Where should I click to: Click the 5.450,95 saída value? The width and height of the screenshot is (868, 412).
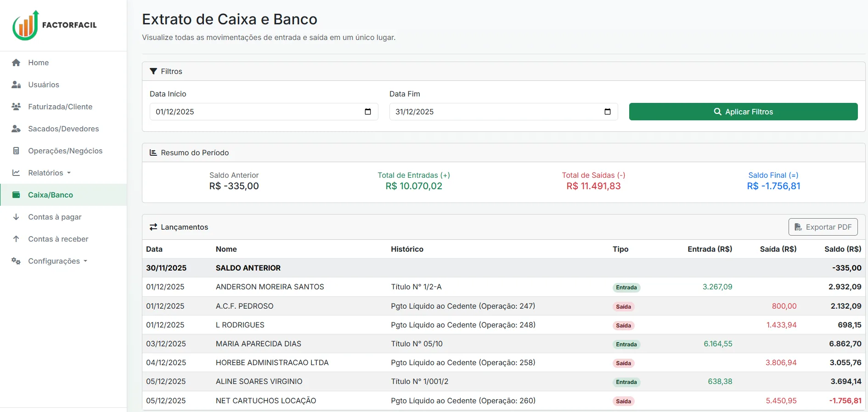(781, 401)
